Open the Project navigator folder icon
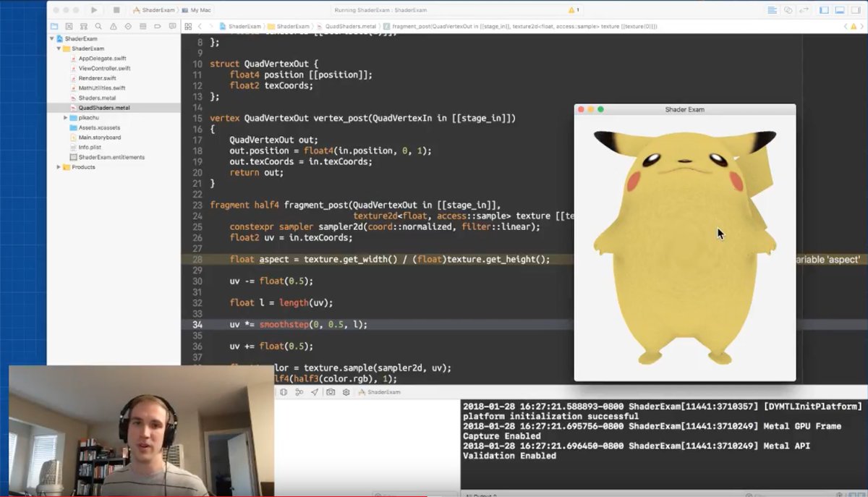The image size is (868, 497). pyautogui.click(x=54, y=26)
